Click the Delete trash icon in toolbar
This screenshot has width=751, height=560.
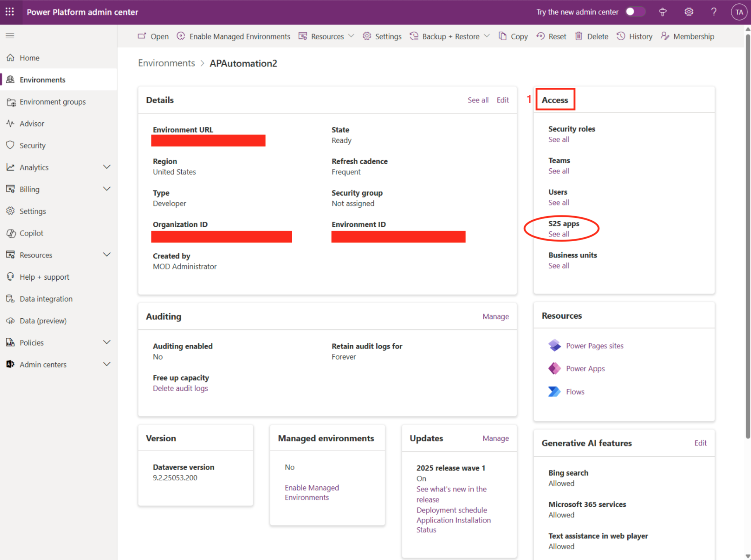click(579, 36)
